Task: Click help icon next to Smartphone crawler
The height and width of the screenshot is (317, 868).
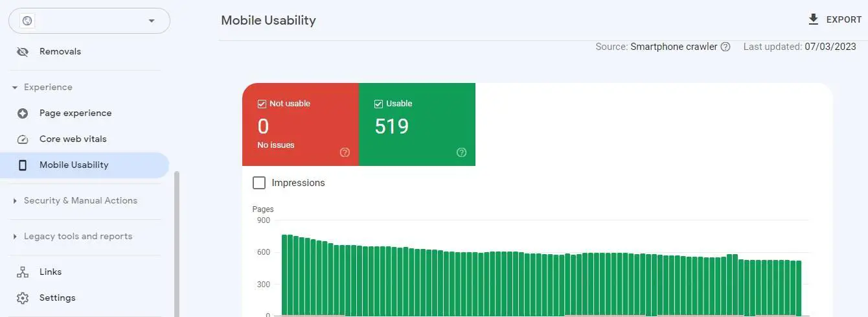Action: coord(725,47)
